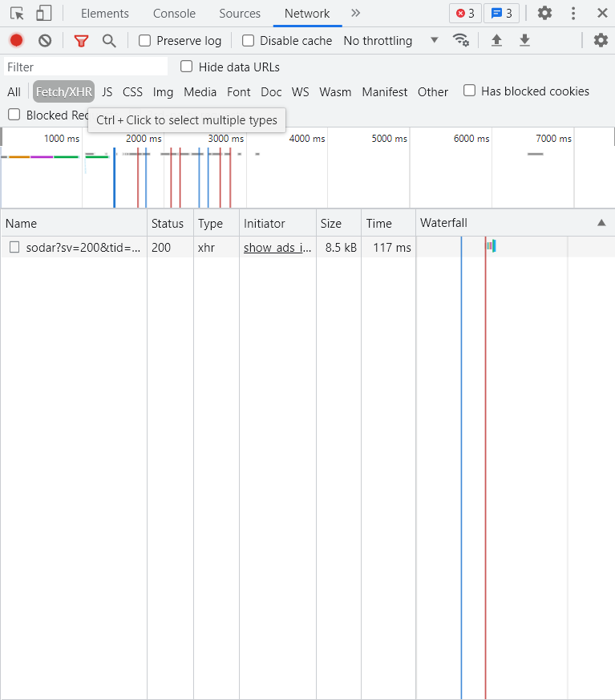Screen dimensions: 615x700
Task: Filter requests by Other type
Action: (x=433, y=92)
